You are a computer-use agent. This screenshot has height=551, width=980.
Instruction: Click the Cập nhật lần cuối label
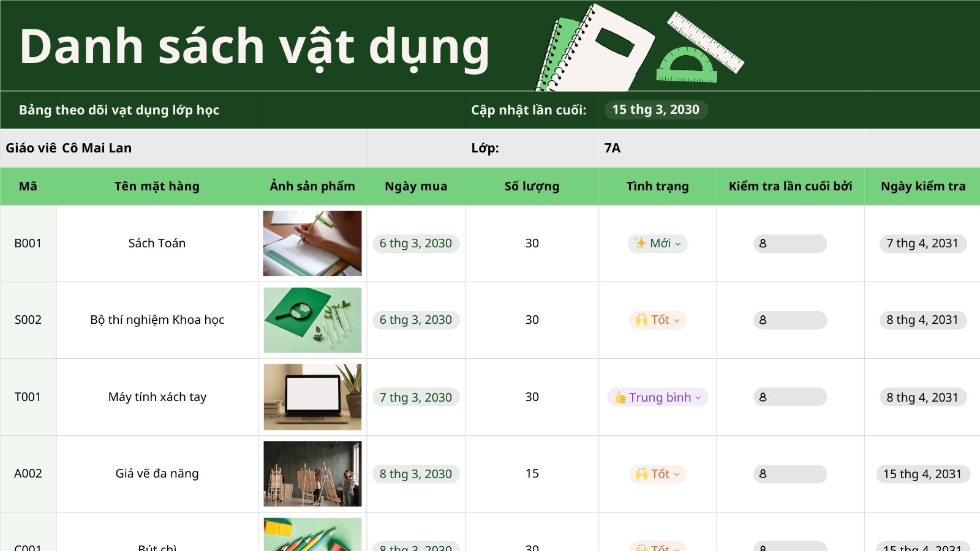coord(529,110)
